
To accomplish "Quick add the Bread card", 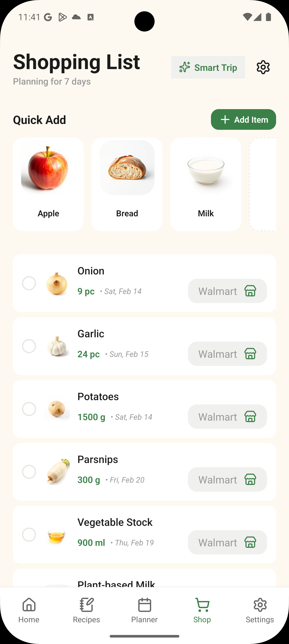I will [x=127, y=184].
